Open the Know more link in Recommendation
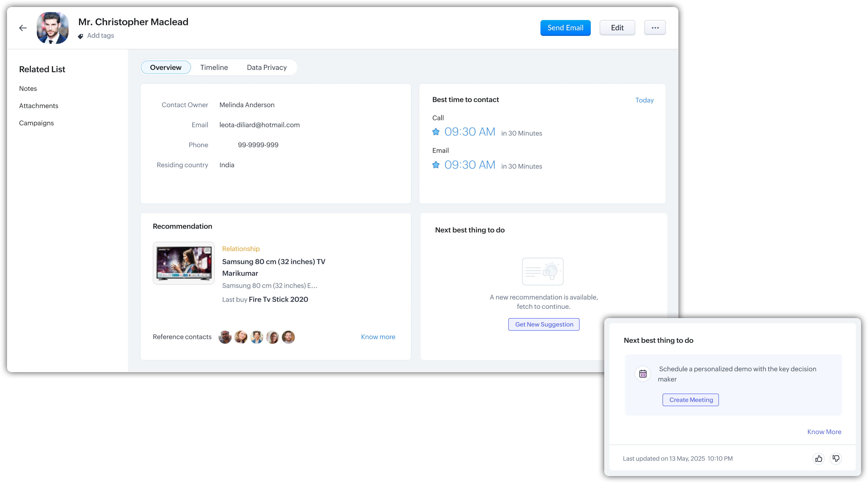868x483 pixels. 378,337
